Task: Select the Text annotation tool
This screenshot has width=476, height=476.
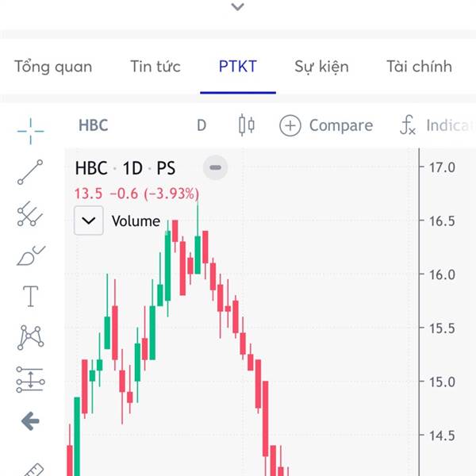Action: coord(31,296)
